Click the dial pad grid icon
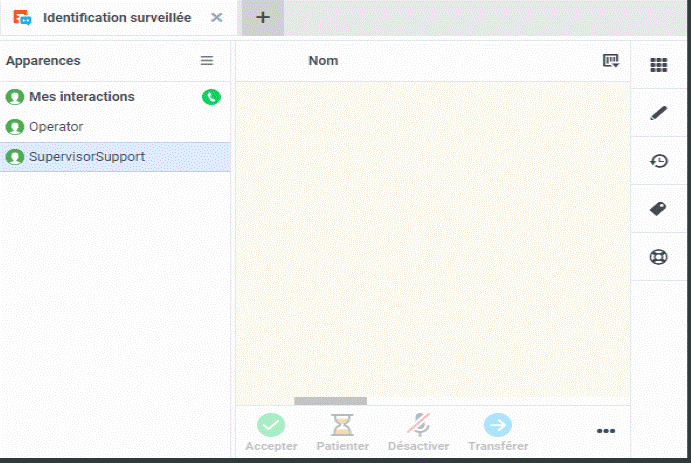Viewport: 691px width, 463px height. (658, 65)
